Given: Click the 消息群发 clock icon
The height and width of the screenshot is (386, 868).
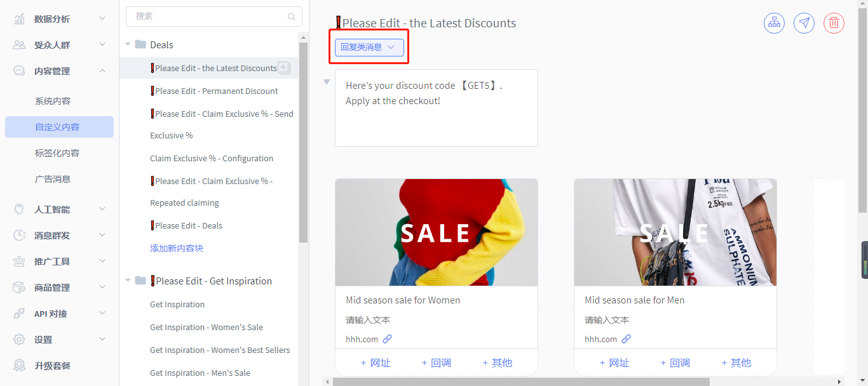Looking at the screenshot, I should pos(20,236).
